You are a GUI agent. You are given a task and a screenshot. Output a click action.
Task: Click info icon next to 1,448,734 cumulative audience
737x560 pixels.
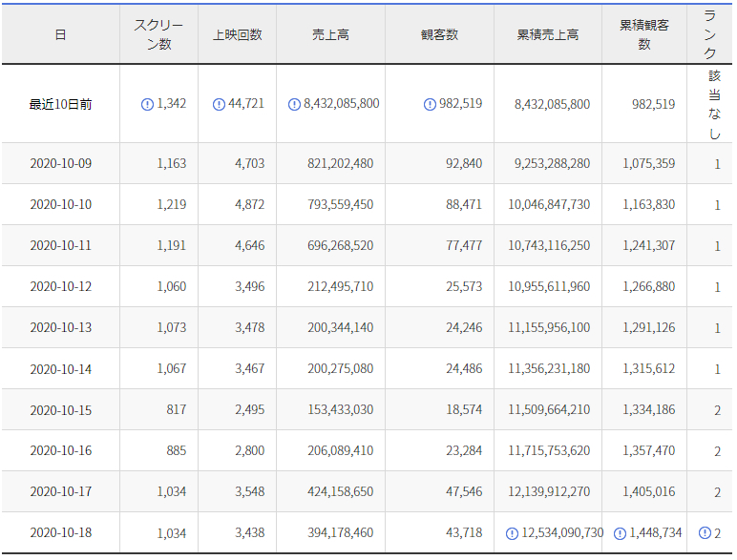620,533
